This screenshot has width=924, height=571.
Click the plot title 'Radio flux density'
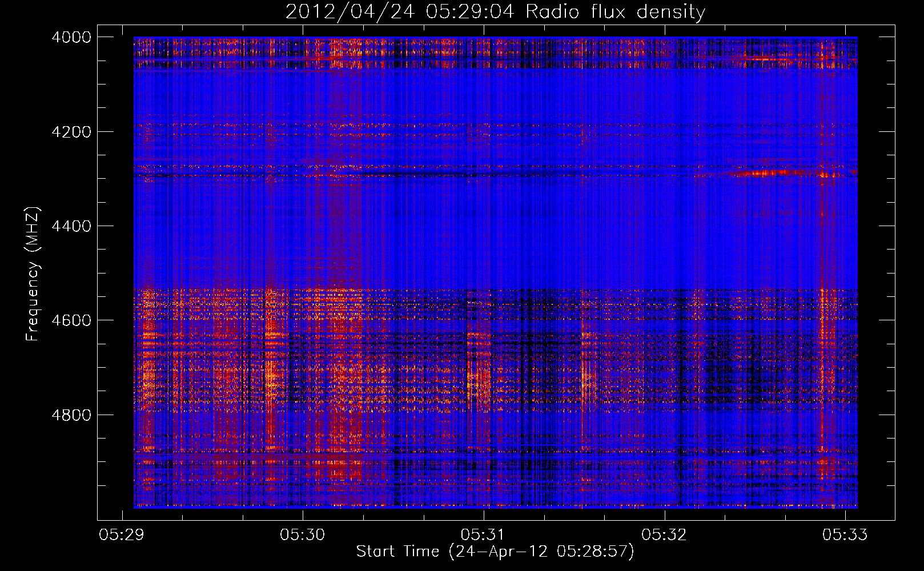[616, 12]
